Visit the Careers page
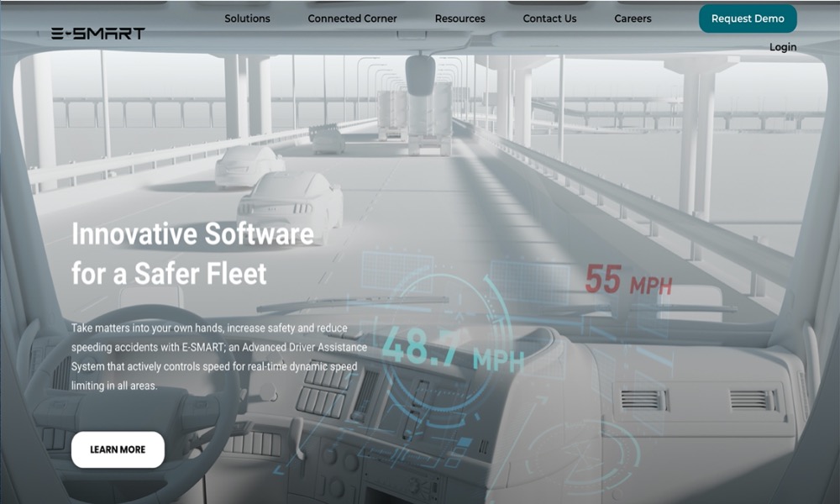Viewport: 840px width, 504px height. (633, 18)
